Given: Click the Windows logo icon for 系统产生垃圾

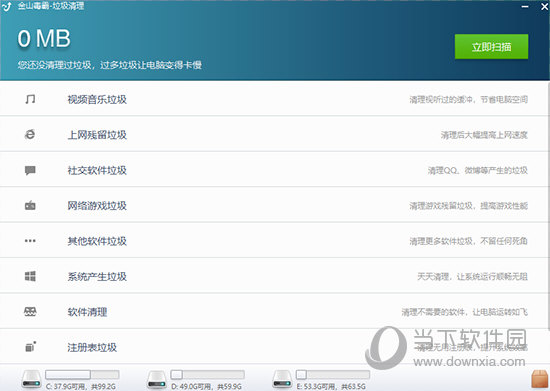Looking at the screenshot, I should [x=30, y=276].
